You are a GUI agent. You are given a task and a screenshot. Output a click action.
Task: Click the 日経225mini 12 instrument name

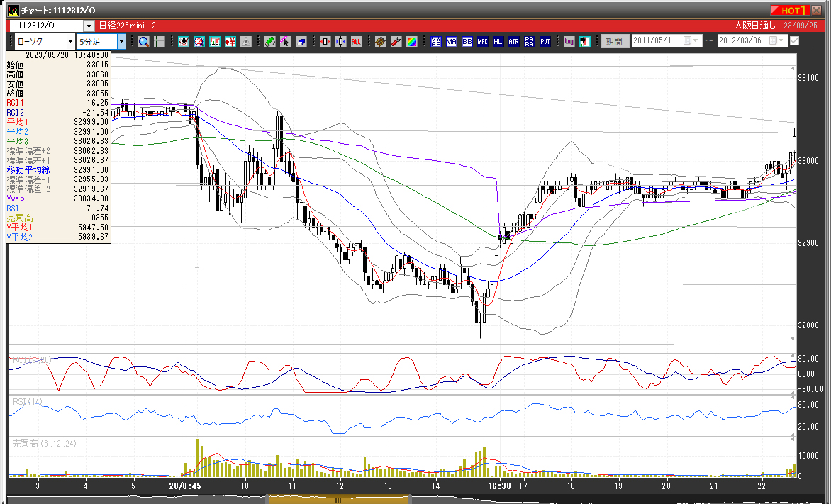(127, 26)
